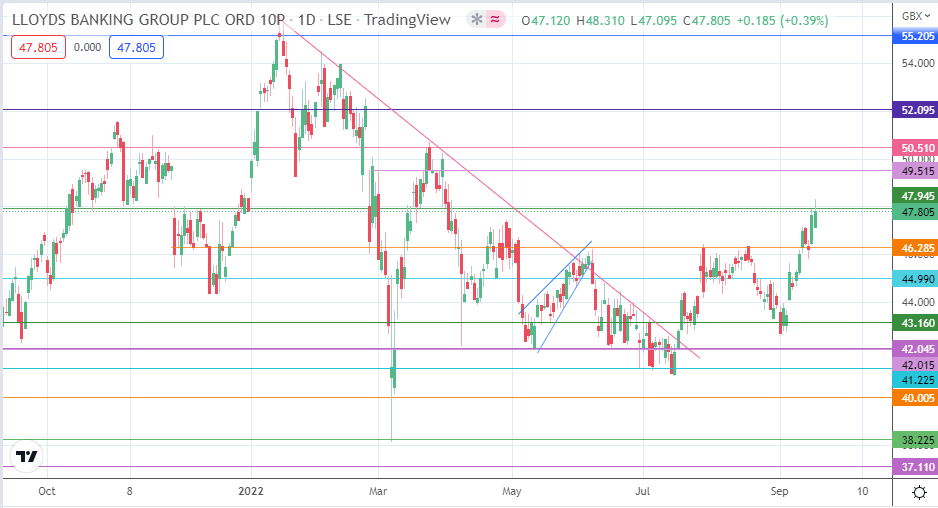The height and width of the screenshot is (508, 938).
Task: Select the 41.225 teal price label
Action: [x=915, y=379]
